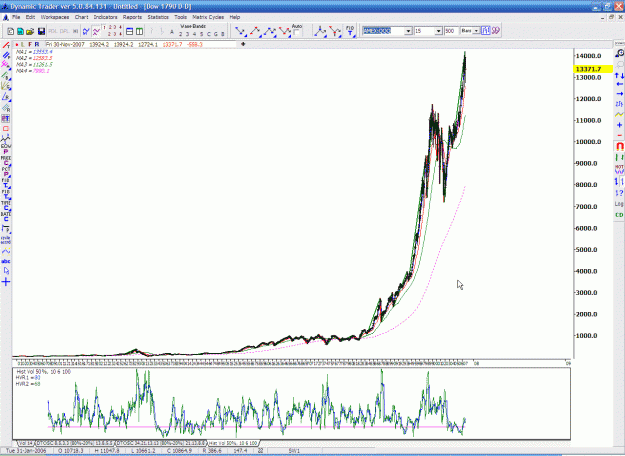Select the Hist Vol 50% 10 6 100 tab
The width and height of the screenshot is (625, 456).
233,443
